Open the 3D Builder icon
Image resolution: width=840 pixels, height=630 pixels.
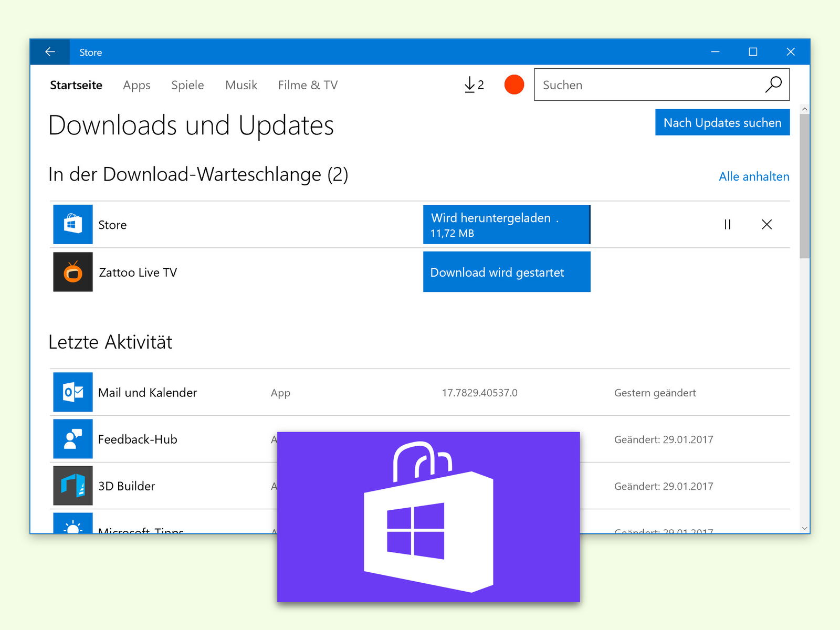73,486
